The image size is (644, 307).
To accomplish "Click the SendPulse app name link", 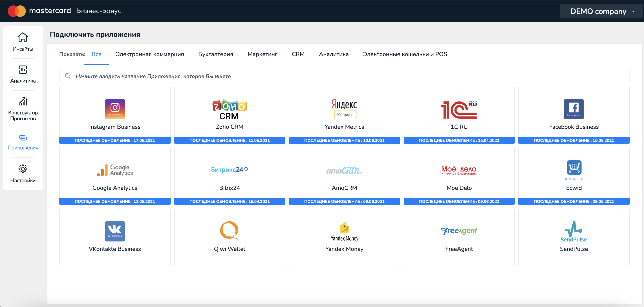I will coord(573,249).
